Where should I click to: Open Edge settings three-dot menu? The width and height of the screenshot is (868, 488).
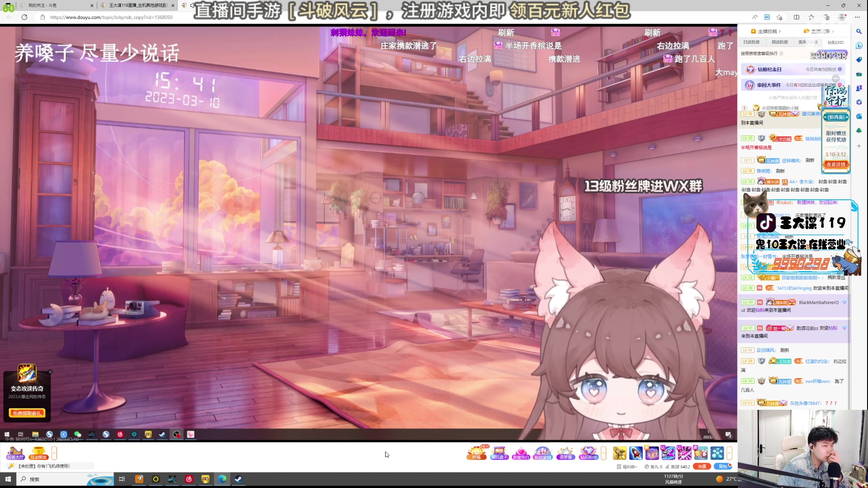coord(858,17)
